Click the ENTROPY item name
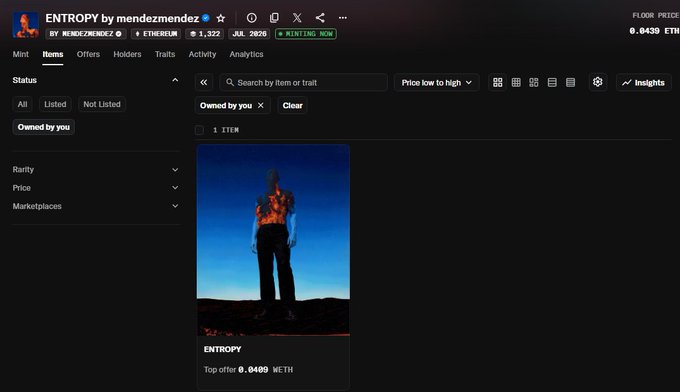The image size is (680, 392). pos(222,349)
